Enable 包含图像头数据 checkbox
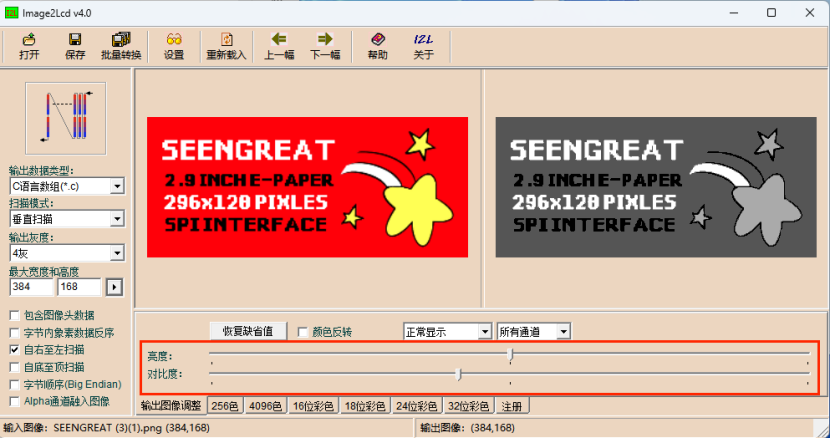This screenshot has height=438, width=830. click(x=14, y=316)
